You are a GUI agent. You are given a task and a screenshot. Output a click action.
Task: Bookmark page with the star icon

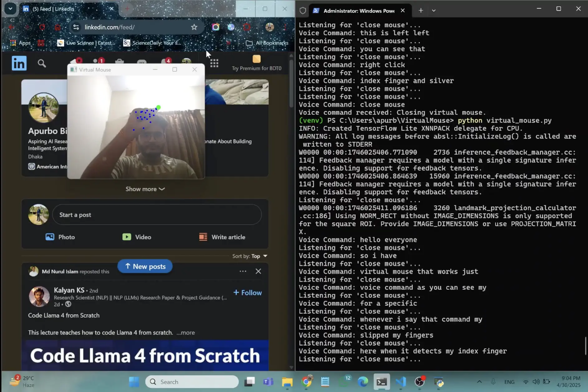(194, 27)
